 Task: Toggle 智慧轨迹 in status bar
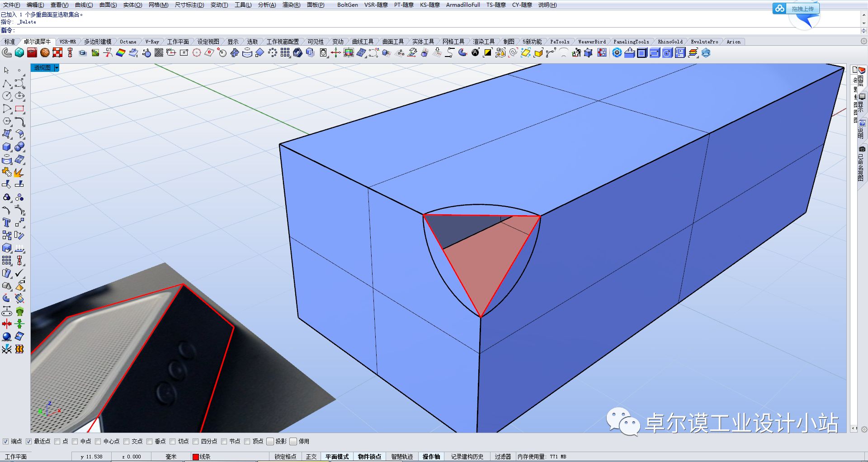pyautogui.click(x=402, y=457)
